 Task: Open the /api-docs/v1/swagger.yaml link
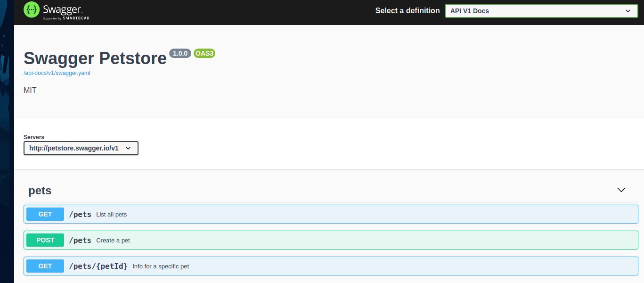pyautogui.click(x=57, y=73)
